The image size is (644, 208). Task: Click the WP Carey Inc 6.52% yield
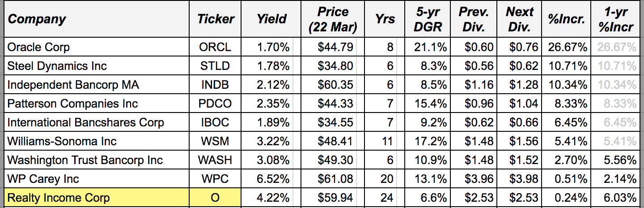pos(271,179)
